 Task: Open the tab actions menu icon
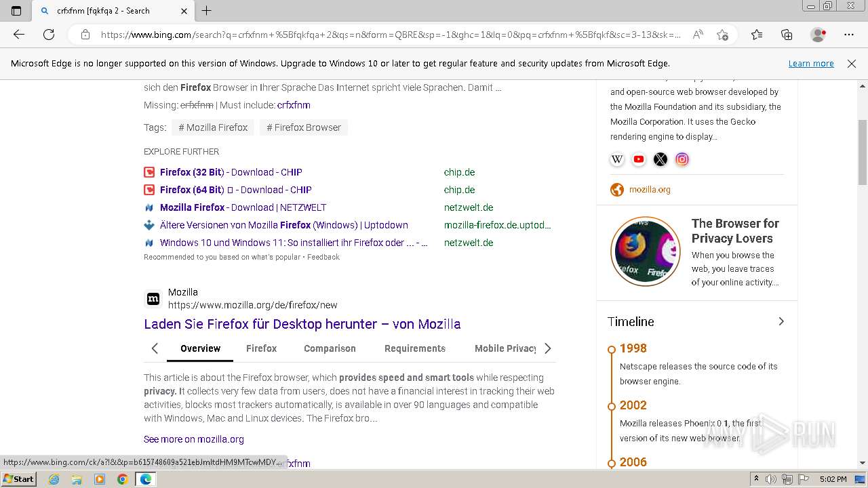coord(16,11)
